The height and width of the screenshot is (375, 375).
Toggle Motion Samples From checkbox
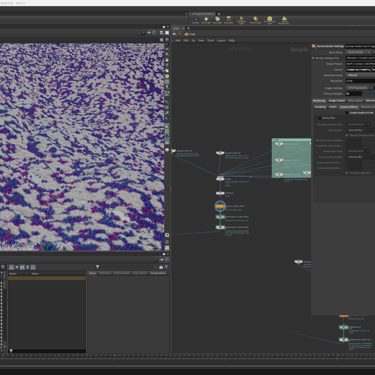[347, 135]
